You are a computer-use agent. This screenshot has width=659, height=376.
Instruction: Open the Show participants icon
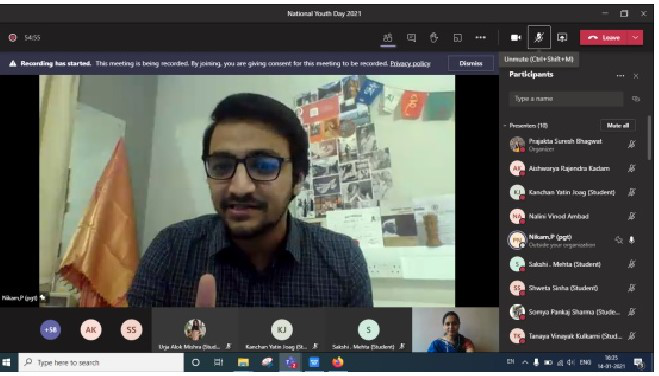387,38
